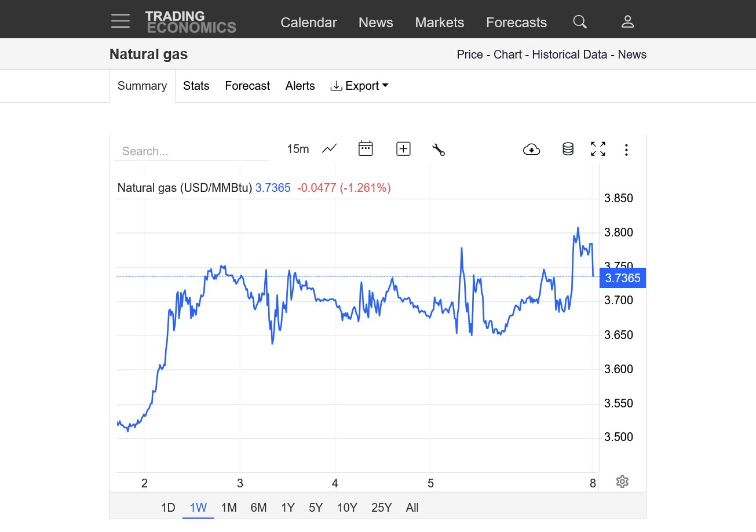Open the search magnifier icon
The height and width of the screenshot is (532, 756).
coord(580,22)
